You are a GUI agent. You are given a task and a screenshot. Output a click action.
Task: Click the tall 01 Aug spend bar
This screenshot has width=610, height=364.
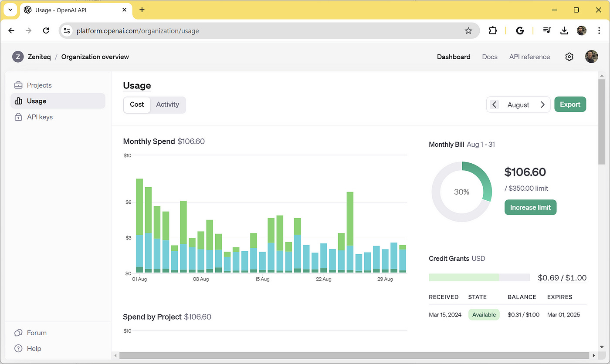[139, 226]
